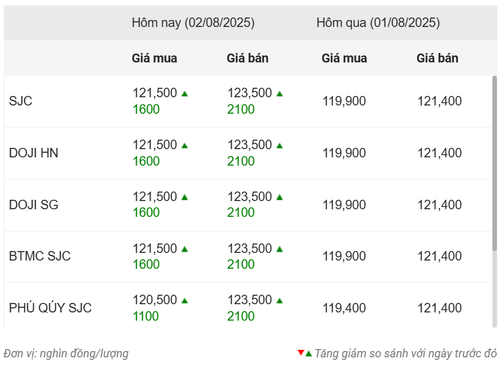This screenshot has width=500, height=366.
Task: Click the 1100 change value for PHÚ QUÝ SJC
Action: [x=146, y=316]
